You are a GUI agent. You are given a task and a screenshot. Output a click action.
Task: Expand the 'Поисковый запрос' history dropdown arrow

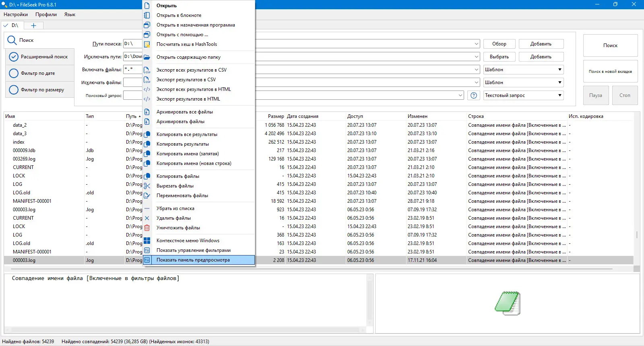[x=460, y=95]
